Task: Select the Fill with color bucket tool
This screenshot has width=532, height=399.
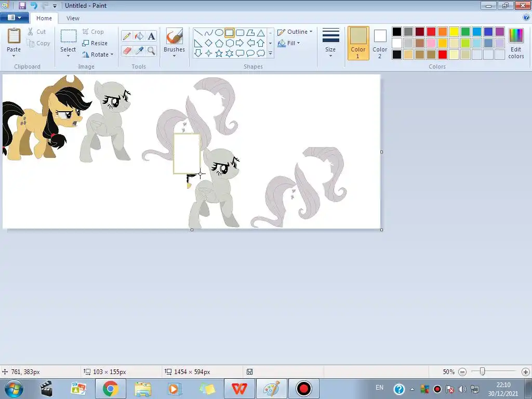Action: (139, 36)
